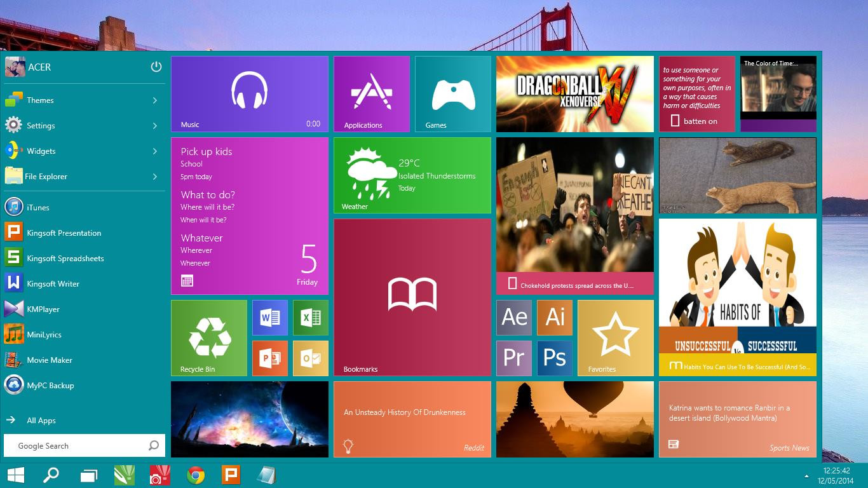This screenshot has height=488, width=868.
Task: Launch Movie Maker from the list
Action: click(84, 360)
